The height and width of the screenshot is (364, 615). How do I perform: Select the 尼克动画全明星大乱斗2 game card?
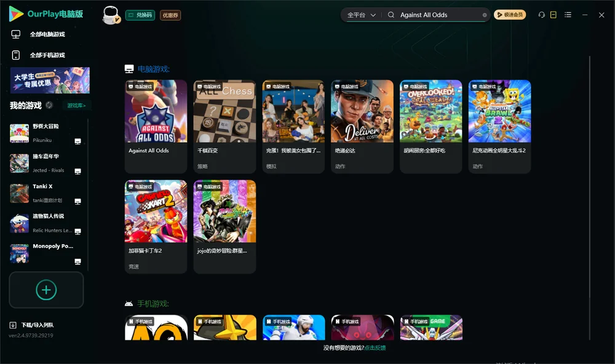pos(499,126)
